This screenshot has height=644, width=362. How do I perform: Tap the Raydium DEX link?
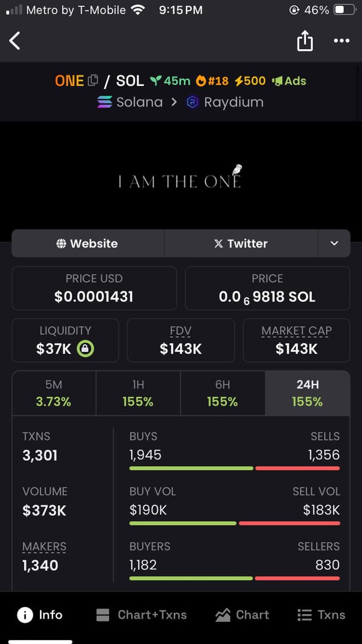[x=225, y=102]
